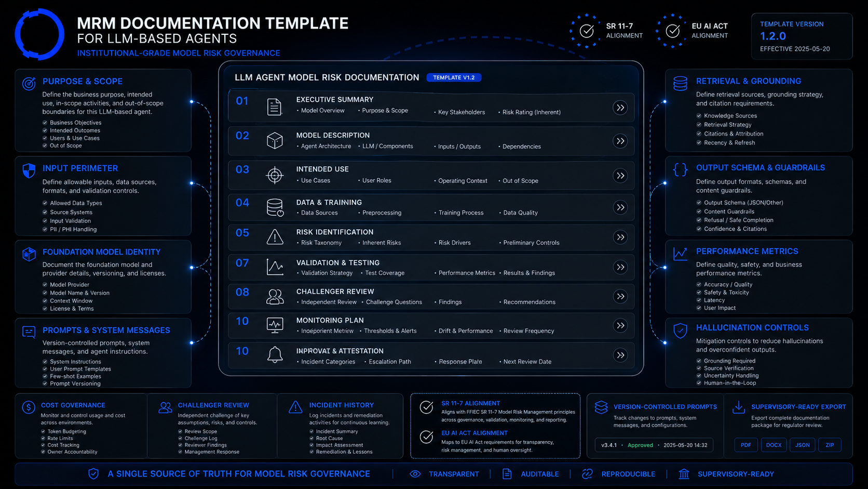The width and height of the screenshot is (868, 489).
Task: Click the Intended Use crosshair icon
Action: tap(275, 175)
